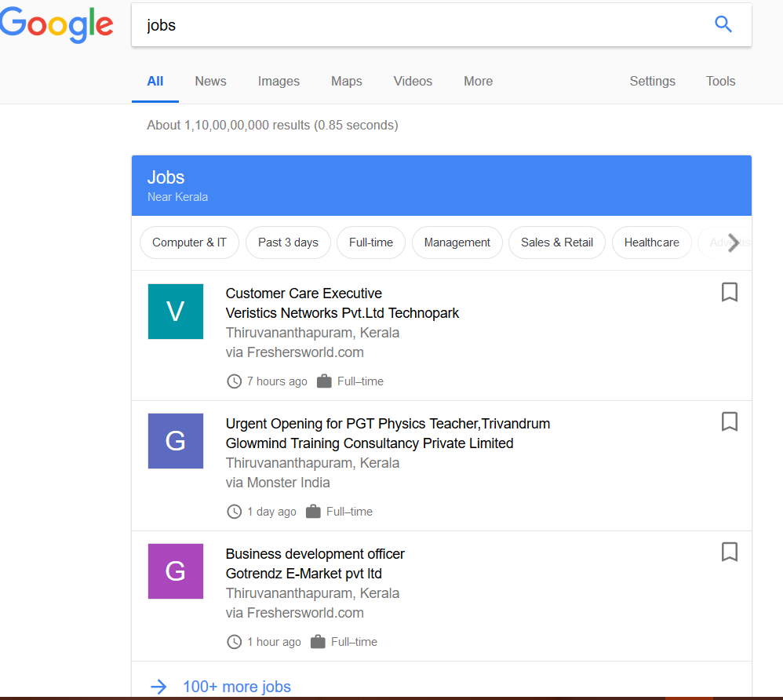Click briefcase icon on Customer Care Executive listing
Screen dimensions: 783x700
tap(324, 381)
